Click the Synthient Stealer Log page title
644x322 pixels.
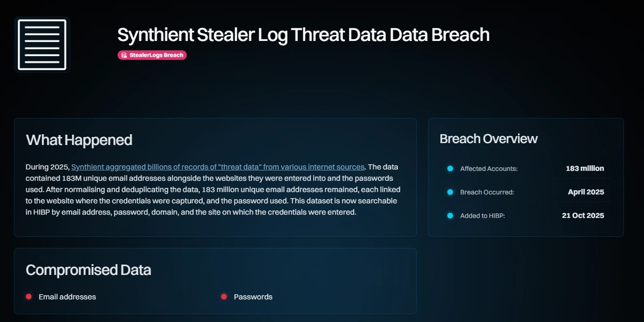tap(303, 35)
